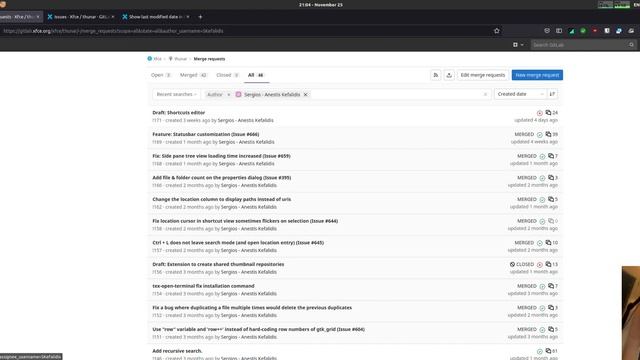640x360 pixels.
Task: Open comments icon on tex-open-terminal row
Action: point(551,286)
